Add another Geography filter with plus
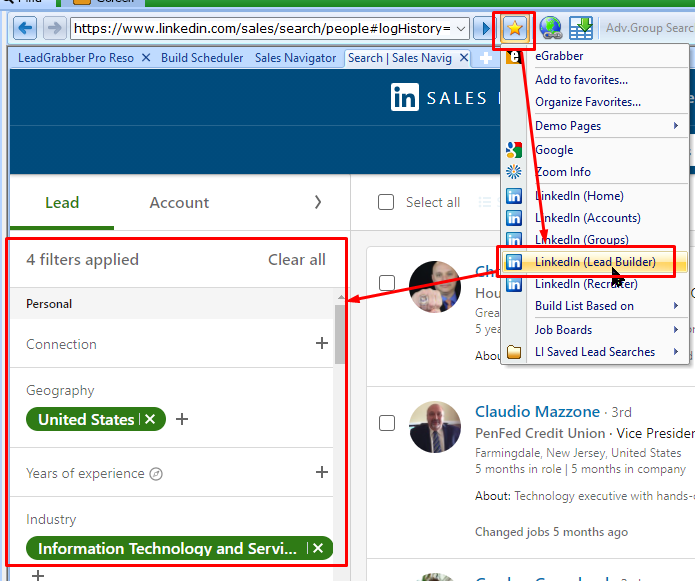This screenshot has width=695, height=581. [182, 419]
